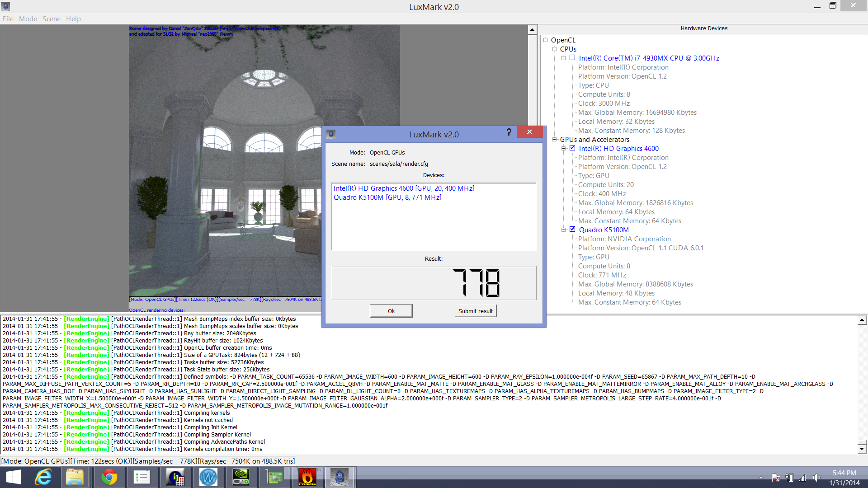
Task: Click 'Max. Global Memory: 16694980 Kbytes' row
Action: [x=637, y=112]
